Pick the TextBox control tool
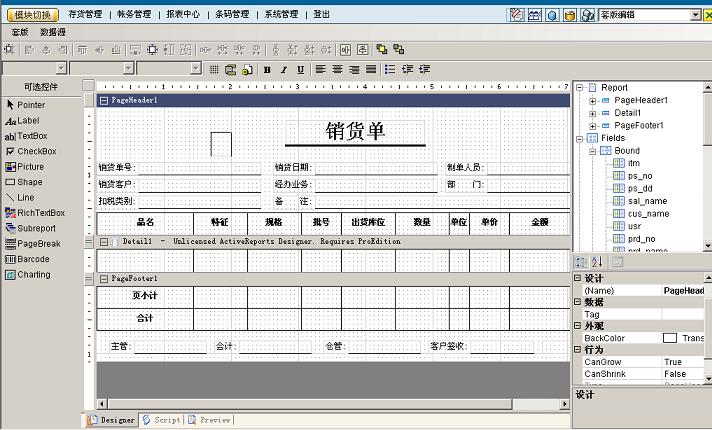This screenshot has width=712, height=430. (31, 136)
